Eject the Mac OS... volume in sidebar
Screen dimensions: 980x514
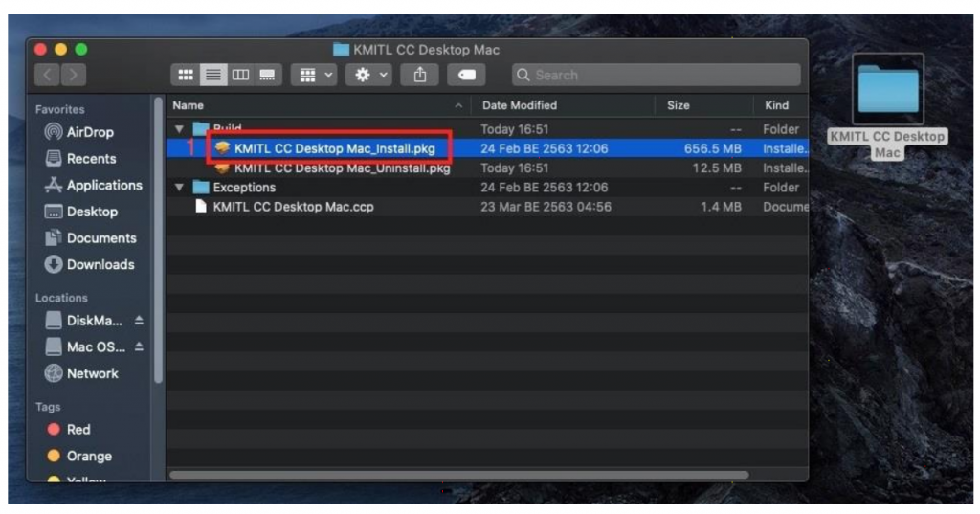coord(139,346)
